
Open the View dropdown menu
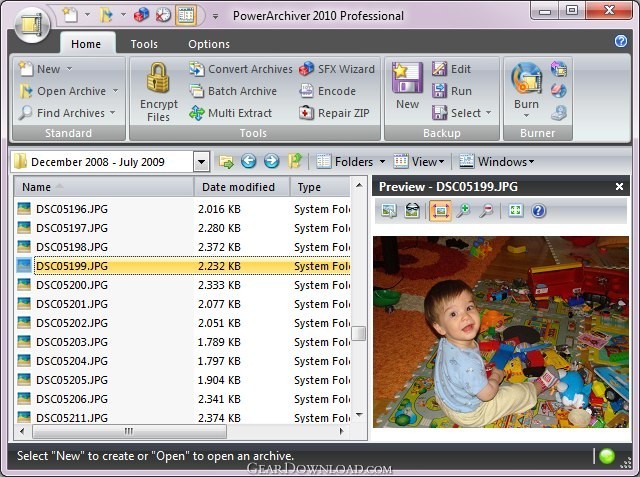click(418, 162)
